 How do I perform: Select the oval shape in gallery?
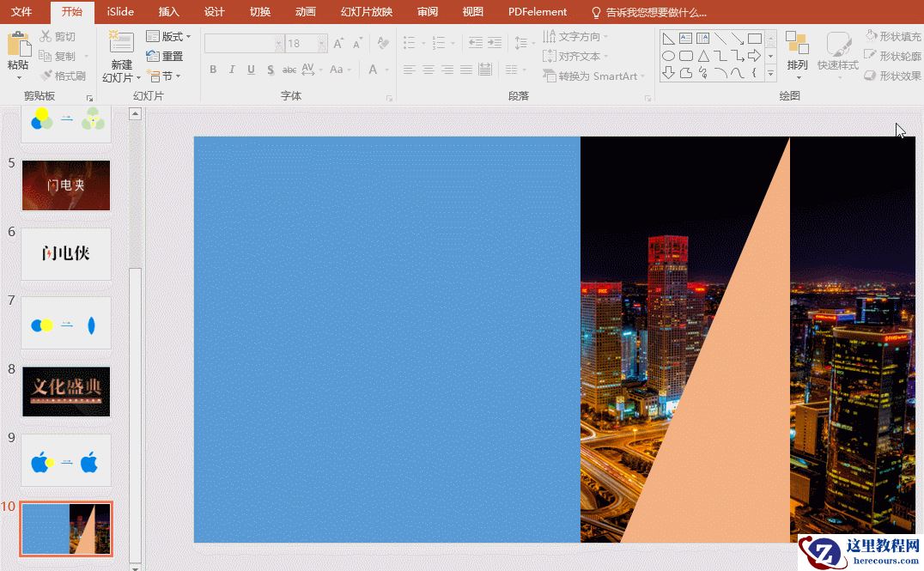pyautogui.click(x=668, y=56)
